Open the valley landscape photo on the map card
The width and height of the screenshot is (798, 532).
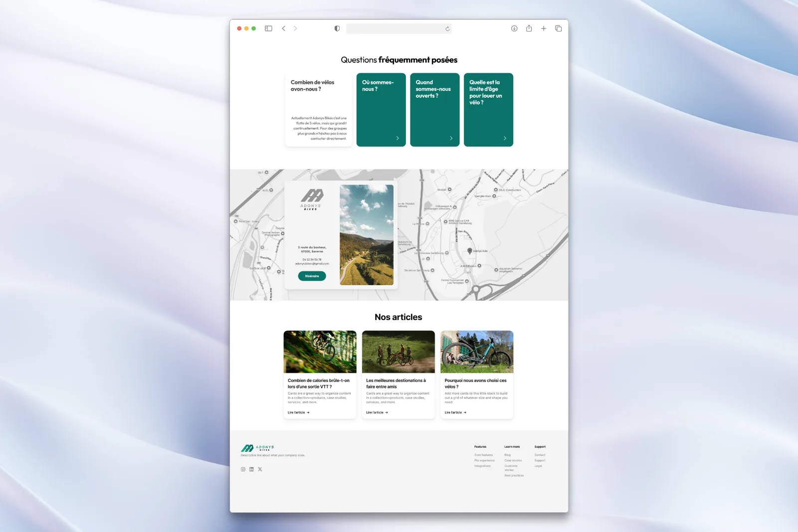367,235
